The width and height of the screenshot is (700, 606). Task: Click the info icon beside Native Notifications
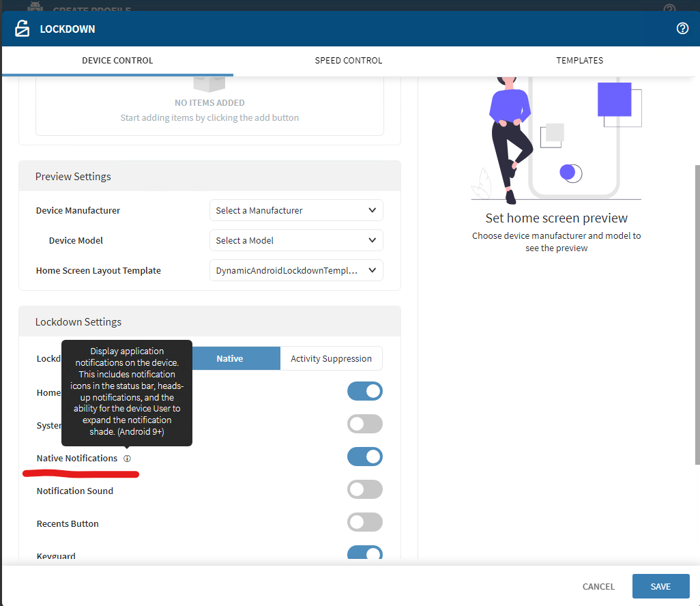128,459
